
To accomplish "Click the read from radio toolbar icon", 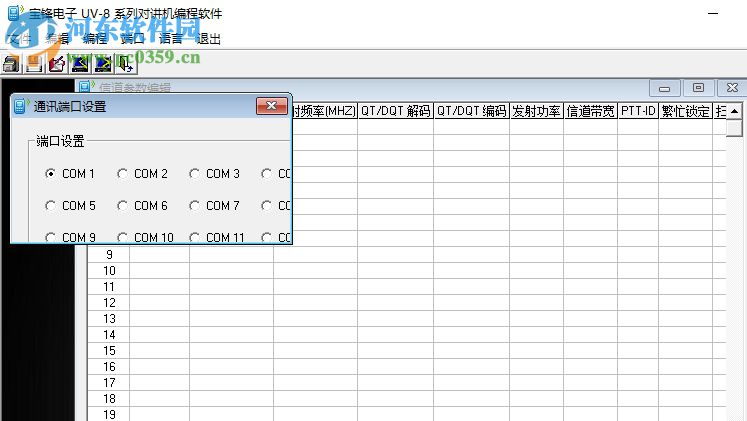I will pyautogui.click(x=80, y=64).
